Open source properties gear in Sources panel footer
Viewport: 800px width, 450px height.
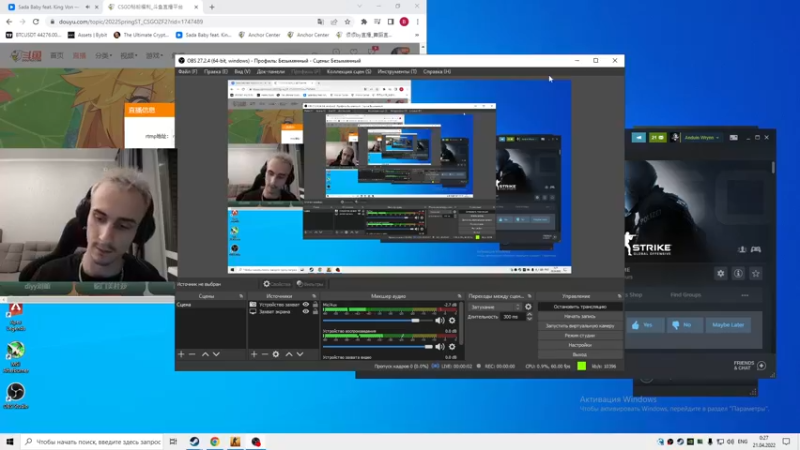pyautogui.click(x=276, y=354)
